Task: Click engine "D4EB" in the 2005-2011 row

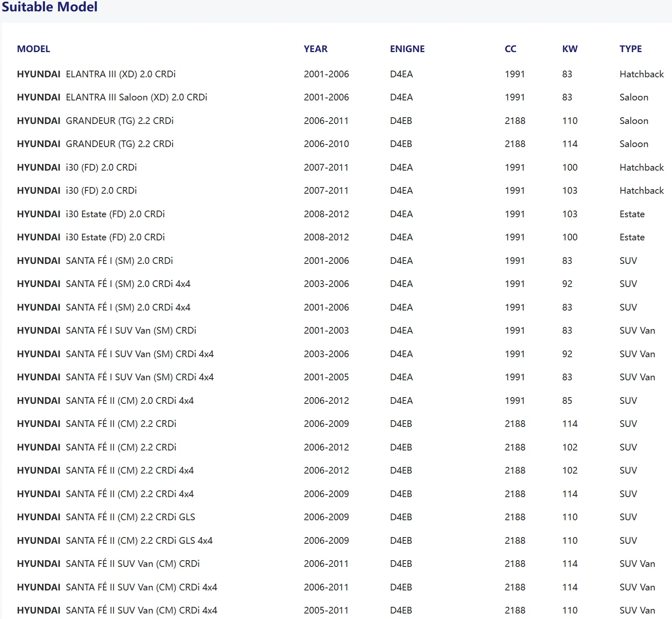Action: click(x=401, y=611)
